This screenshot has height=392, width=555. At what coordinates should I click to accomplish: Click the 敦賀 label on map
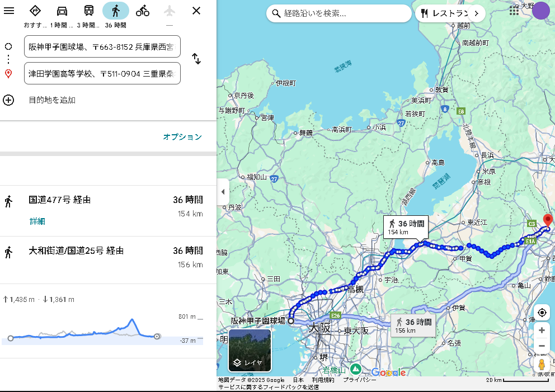442,90
